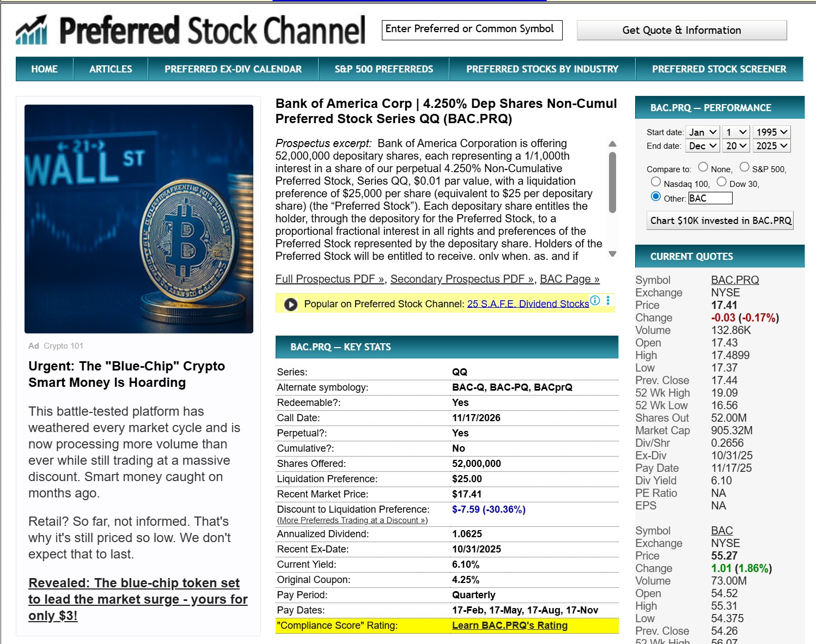Select the None comparison radio button
Viewport: 816px width, 644px height.
(703, 167)
